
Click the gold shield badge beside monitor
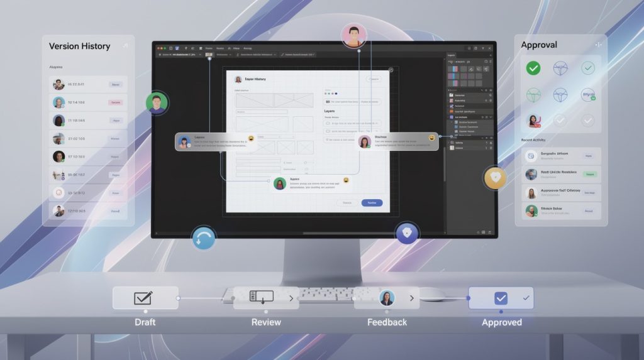click(496, 177)
